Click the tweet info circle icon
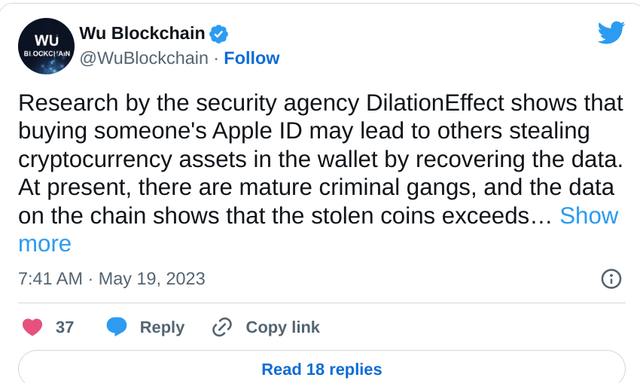The image size is (640, 383). [x=611, y=279]
